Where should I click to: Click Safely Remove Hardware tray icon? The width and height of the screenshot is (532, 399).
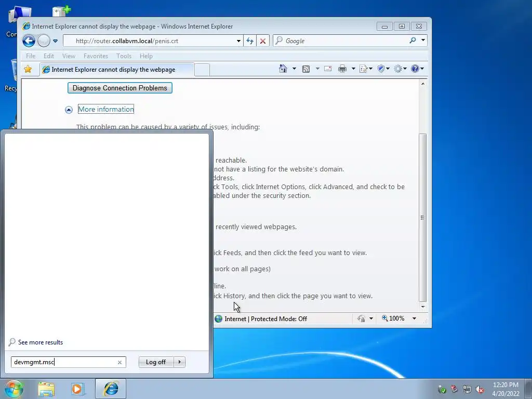pyautogui.click(x=454, y=389)
